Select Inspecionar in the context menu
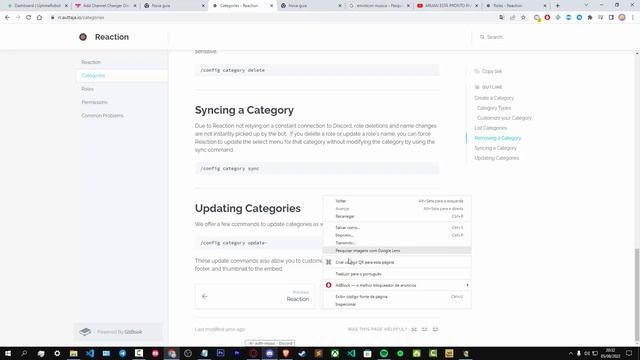The width and height of the screenshot is (640, 360). [x=397, y=304]
